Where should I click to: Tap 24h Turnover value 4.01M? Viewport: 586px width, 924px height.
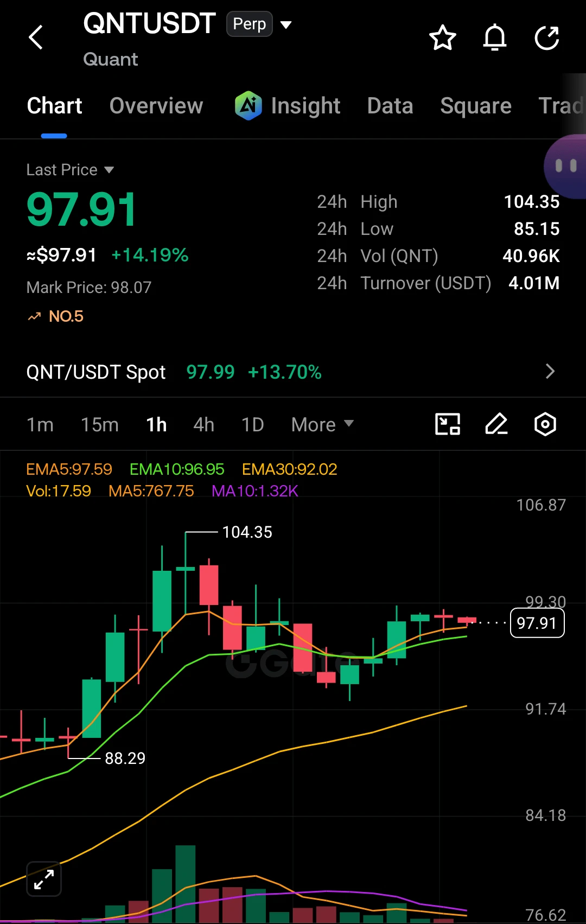pyautogui.click(x=534, y=283)
